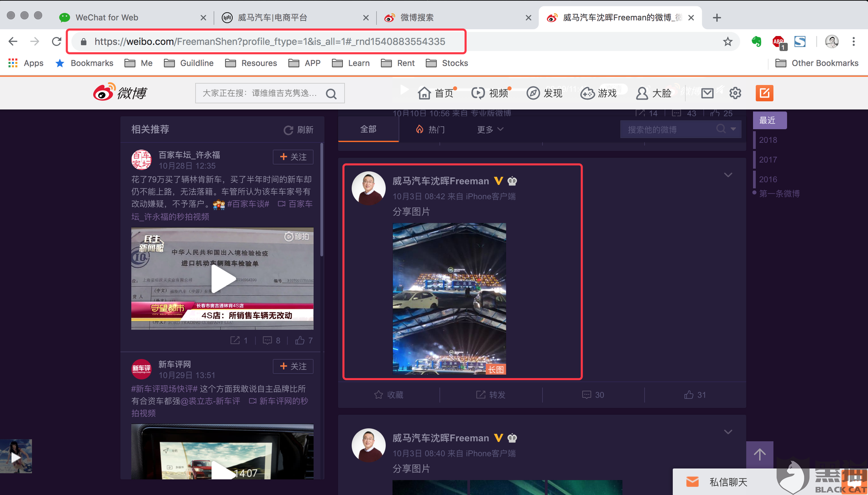The width and height of the screenshot is (868, 495).
Task: Play the 4S店 video thumbnail
Action: [x=223, y=278]
